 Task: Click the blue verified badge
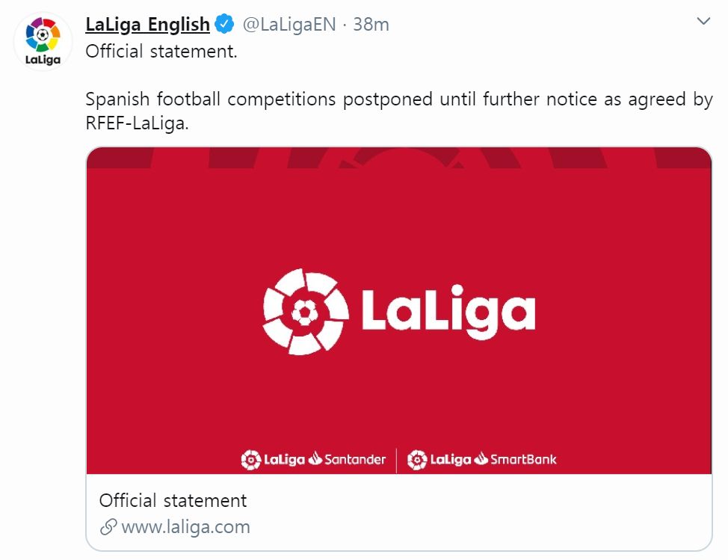click(225, 25)
